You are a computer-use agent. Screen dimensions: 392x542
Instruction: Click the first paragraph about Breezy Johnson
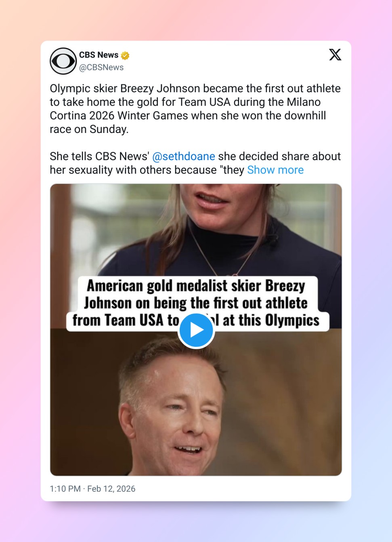coord(195,109)
